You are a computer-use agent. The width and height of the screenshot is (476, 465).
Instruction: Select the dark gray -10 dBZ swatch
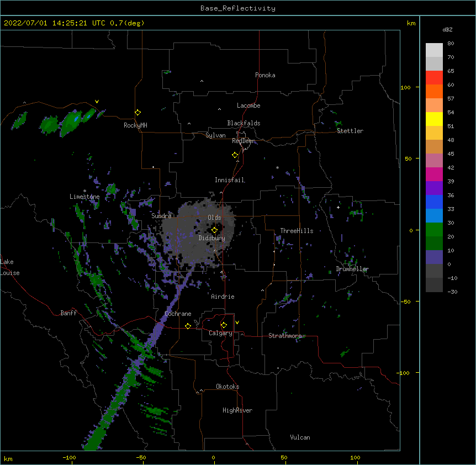(x=434, y=285)
